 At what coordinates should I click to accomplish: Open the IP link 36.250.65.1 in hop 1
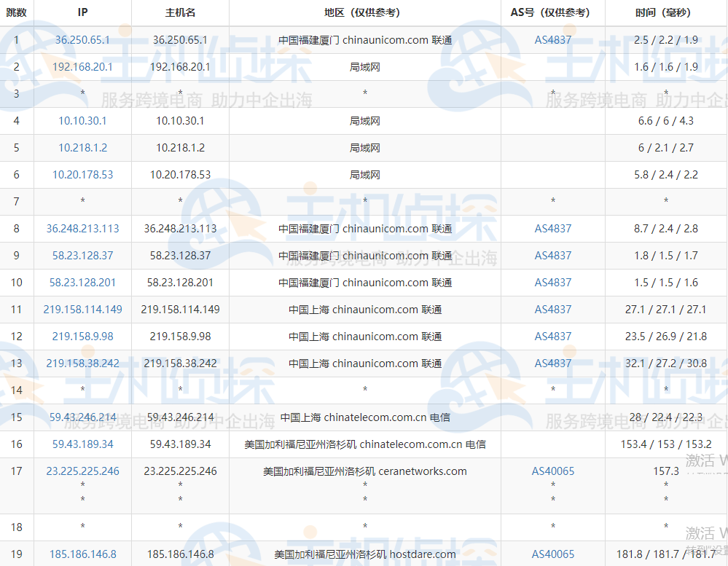(x=82, y=40)
